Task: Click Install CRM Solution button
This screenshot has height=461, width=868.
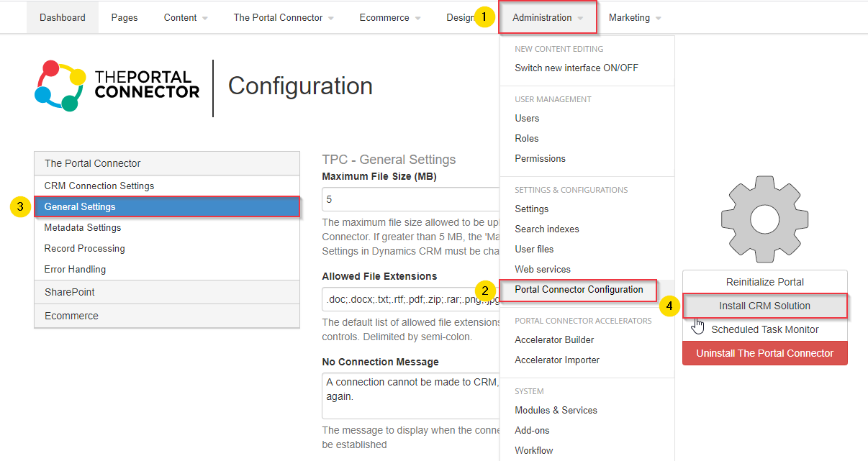Action: [x=765, y=306]
